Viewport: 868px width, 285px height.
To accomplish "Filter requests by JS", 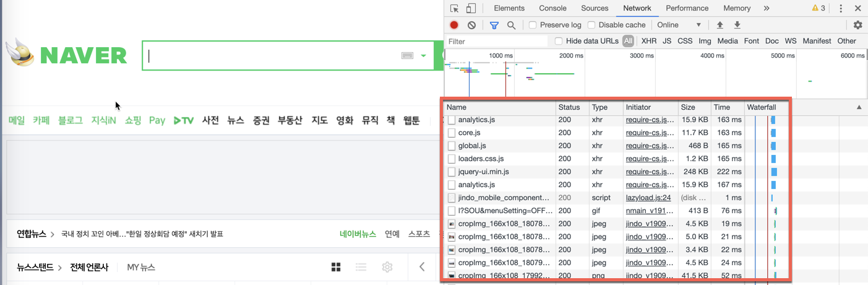I will pyautogui.click(x=667, y=41).
